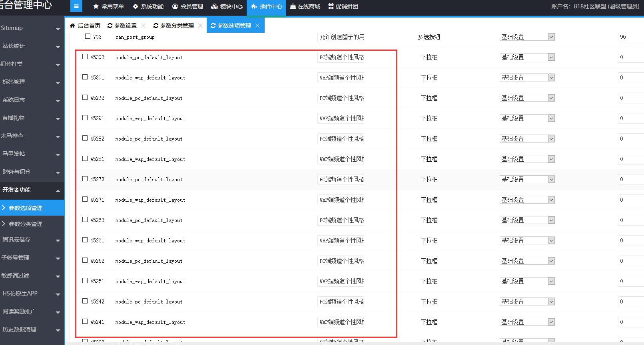Open the 插件中心 top menu
This screenshot has width=644, height=345.
pos(267,6)
